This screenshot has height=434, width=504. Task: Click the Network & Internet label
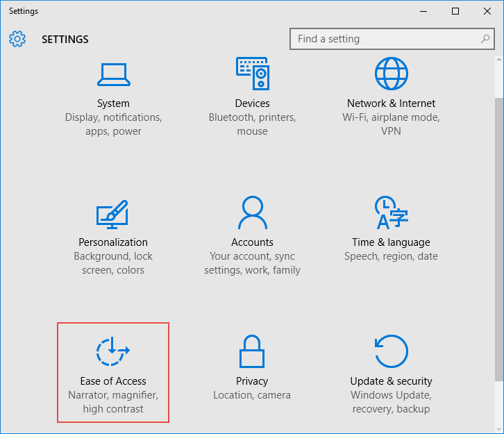pos(391,103)
